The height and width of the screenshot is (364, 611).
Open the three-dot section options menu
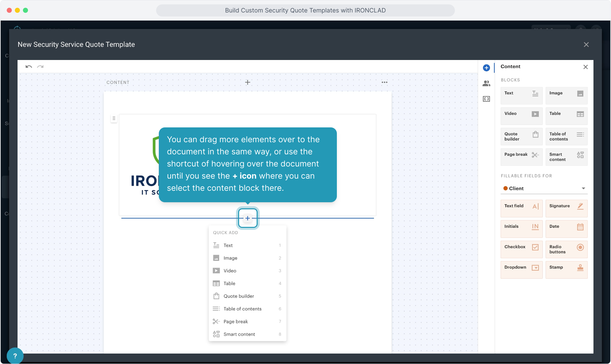(x=384, y=82)
